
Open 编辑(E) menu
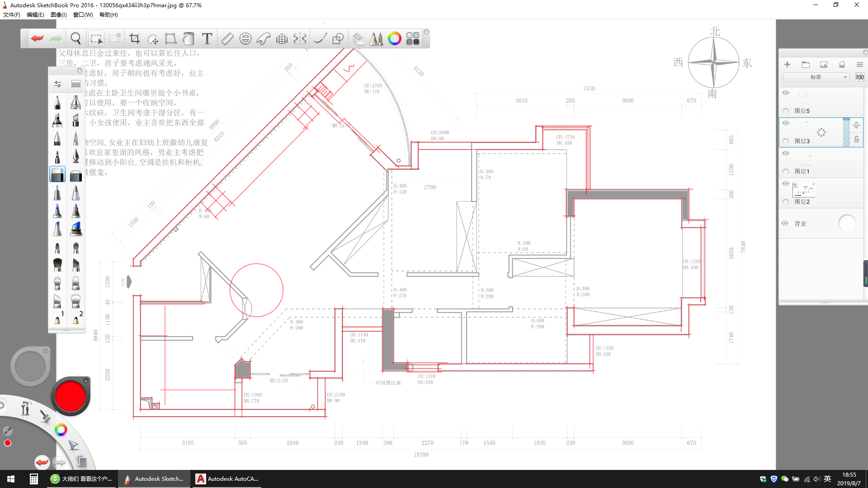[35, 15]
